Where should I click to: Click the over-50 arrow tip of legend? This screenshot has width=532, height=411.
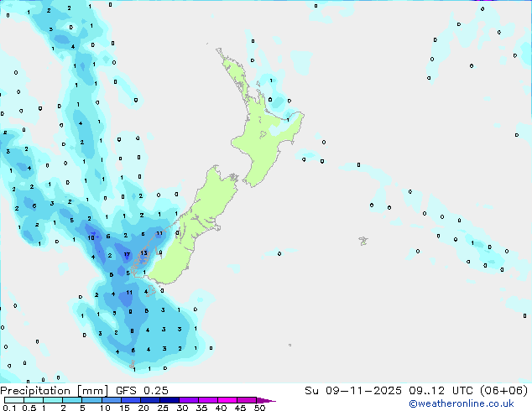(266, 400)
